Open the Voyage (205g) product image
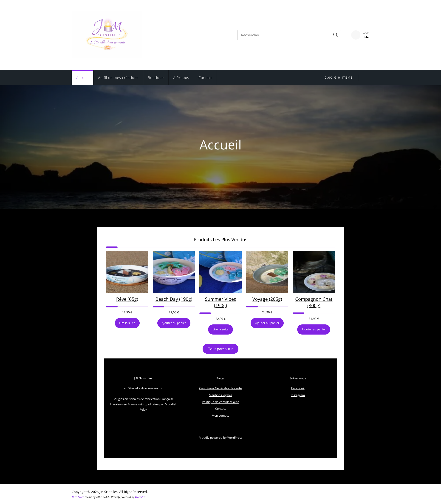The height and width of the screenshot is (504, 441). click(267, 272)
